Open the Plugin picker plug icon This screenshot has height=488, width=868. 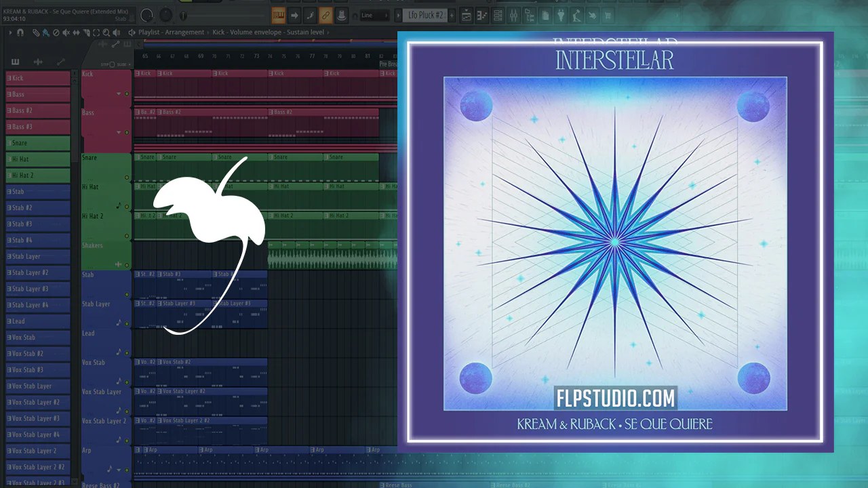561,15
